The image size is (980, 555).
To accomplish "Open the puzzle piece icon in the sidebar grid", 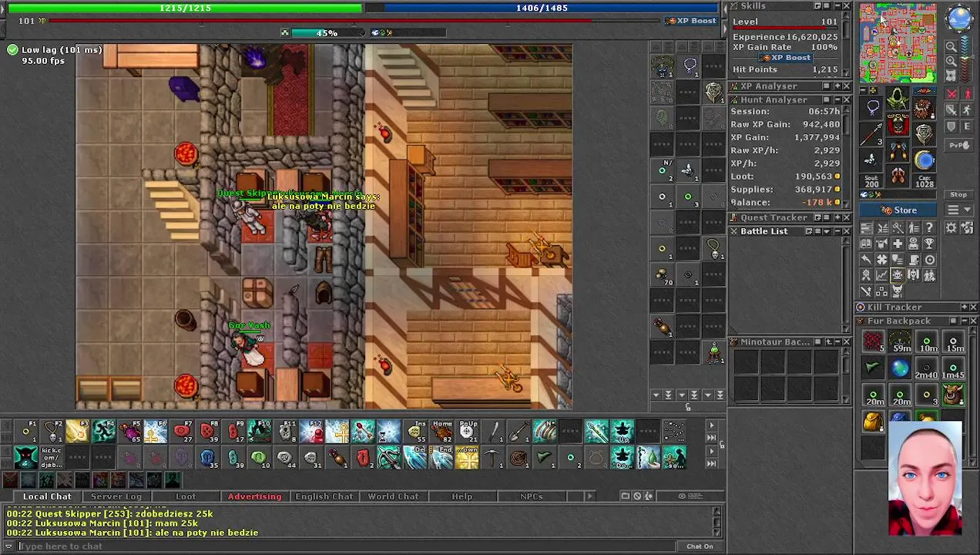I will (x=881, y=259).
